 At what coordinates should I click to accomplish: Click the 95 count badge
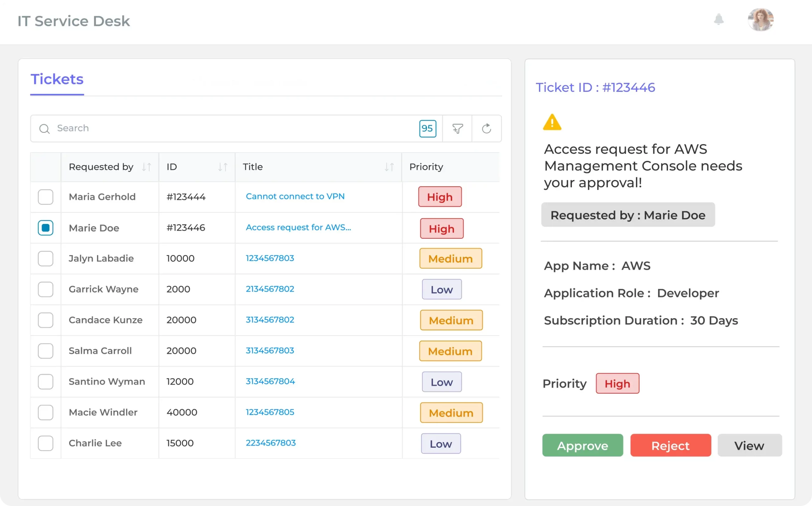(x=428, y=129)
